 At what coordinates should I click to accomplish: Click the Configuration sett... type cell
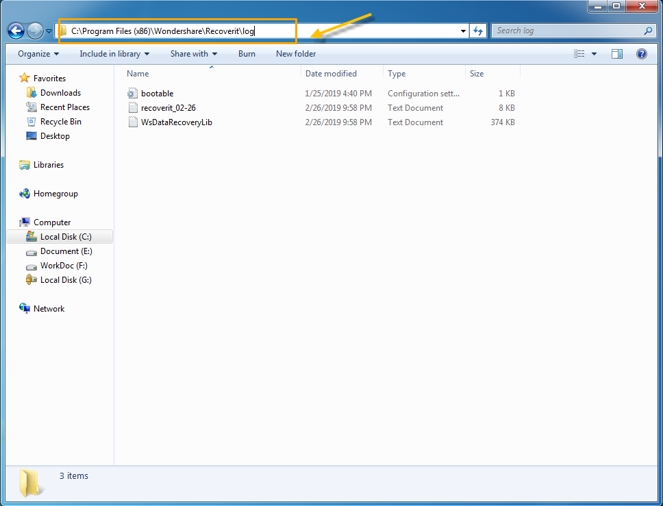coord(423,93)
